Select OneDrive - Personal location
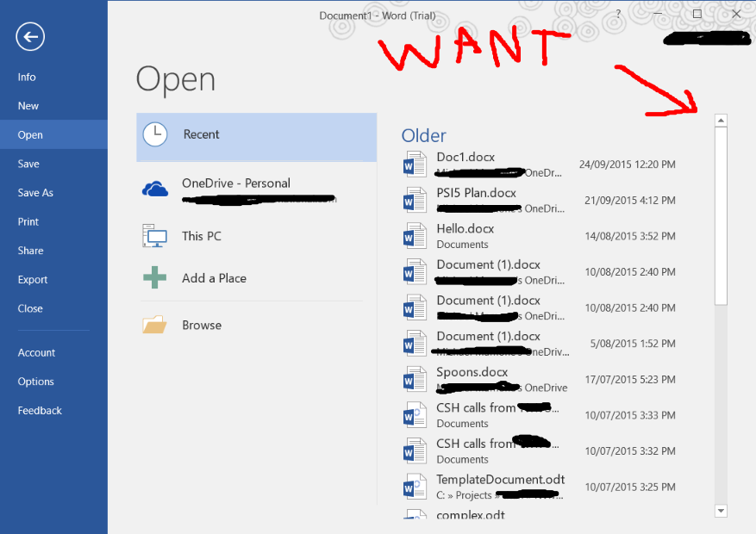756x534 pixels. pyautogui.click(x=257, y=189)
